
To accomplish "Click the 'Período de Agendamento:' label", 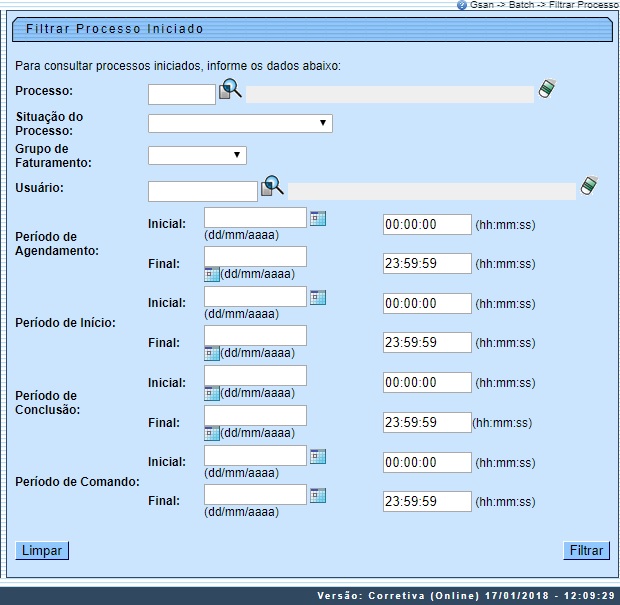I will (x=57, y=244).
